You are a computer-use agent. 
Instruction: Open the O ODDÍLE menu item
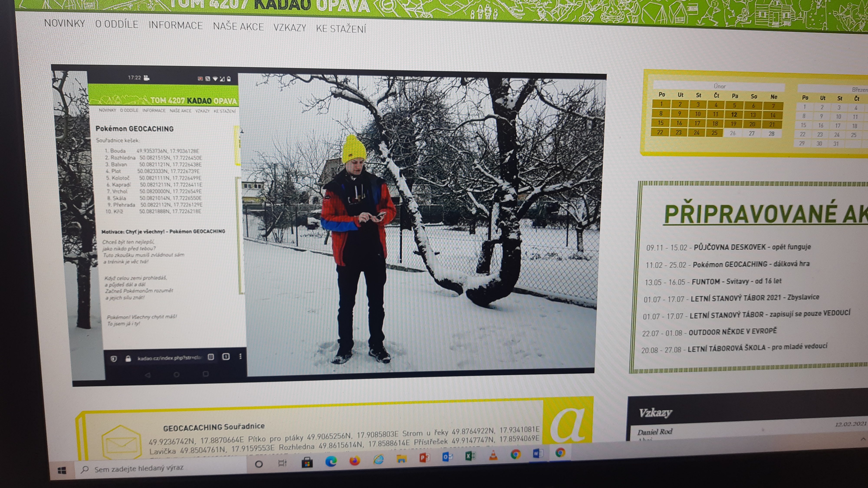click(117, 24)
